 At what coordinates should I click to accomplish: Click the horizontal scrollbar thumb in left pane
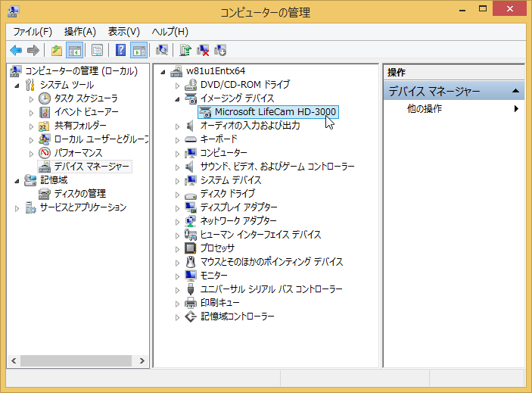(76, 360)
